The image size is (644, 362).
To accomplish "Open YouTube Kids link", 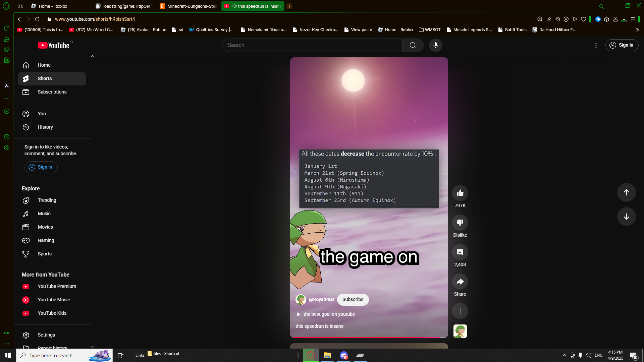I will (x=52, y=313).
